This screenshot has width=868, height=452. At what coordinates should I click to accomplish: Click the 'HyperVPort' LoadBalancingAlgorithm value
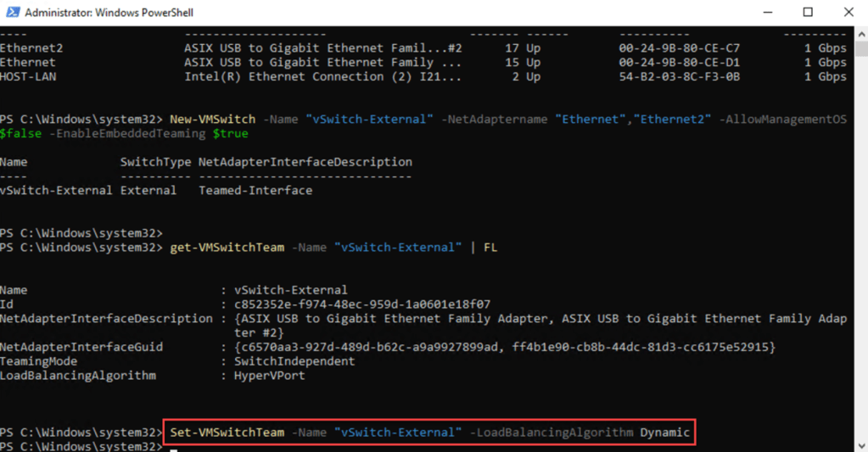click(269, 376)
